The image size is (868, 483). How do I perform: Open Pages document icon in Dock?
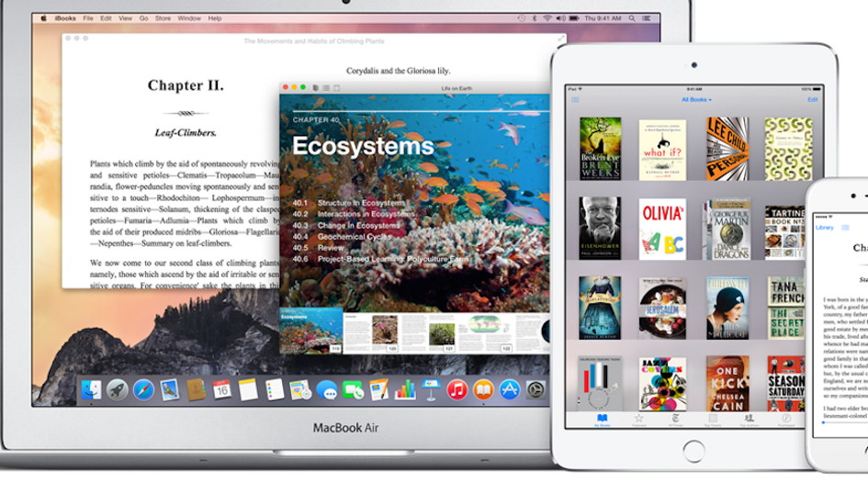point(378,390)
